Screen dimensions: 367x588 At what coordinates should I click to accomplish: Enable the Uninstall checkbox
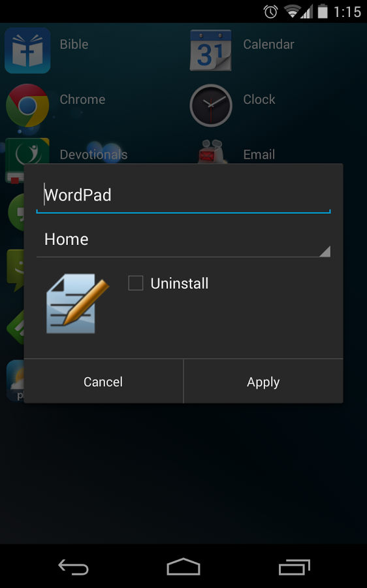click(x=136, y=283)
